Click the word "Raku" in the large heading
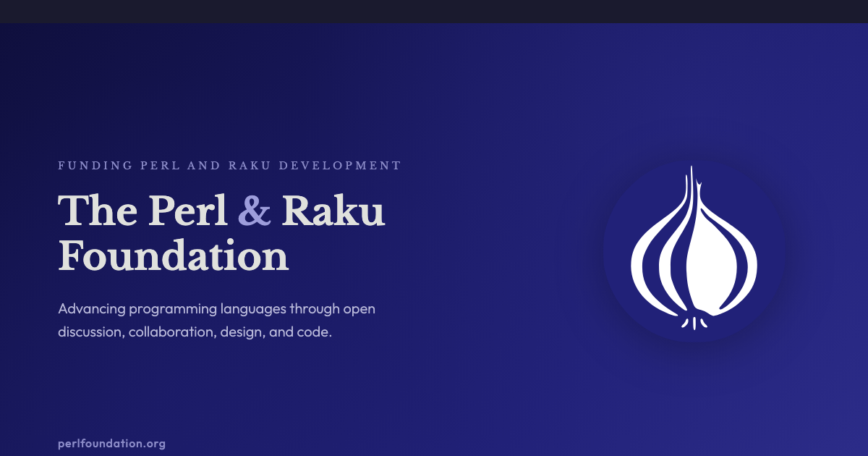 [333, 211]
